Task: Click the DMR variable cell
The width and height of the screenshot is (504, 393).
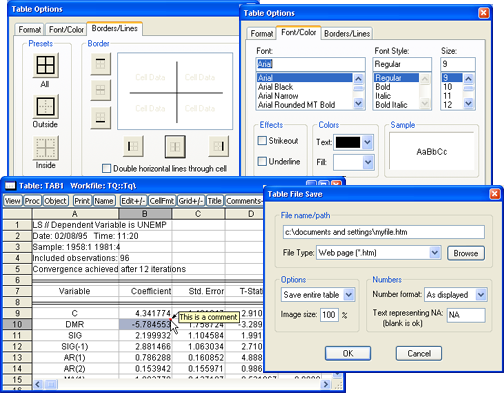Action: pyautogui.click(x=75, y=324)
